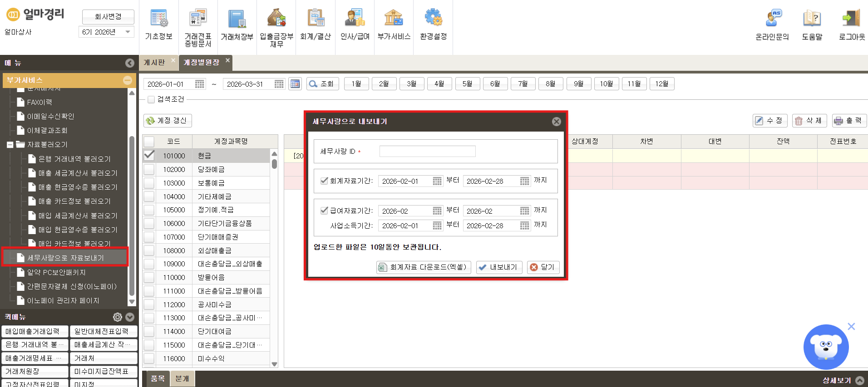Close the 세무사랑으로 내보내기 dialog
This screenshot has width=868, height=387.
[x=557, y=122]
